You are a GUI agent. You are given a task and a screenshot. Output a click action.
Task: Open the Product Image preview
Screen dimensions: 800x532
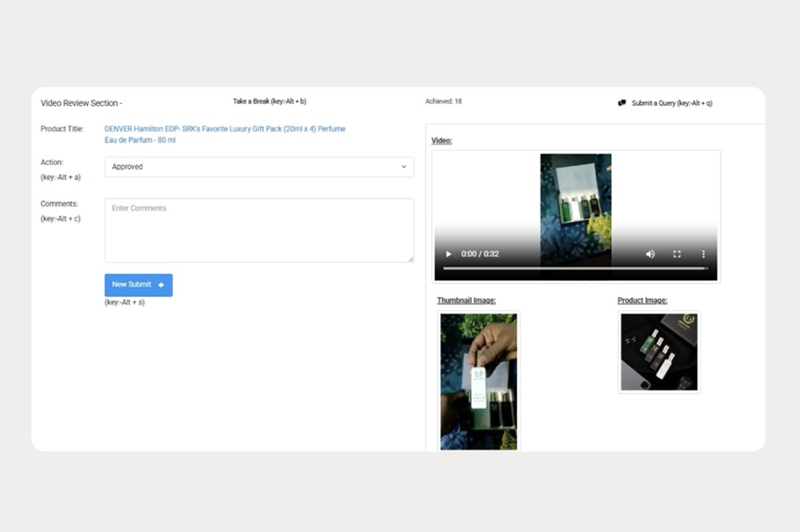click(659, 352)
